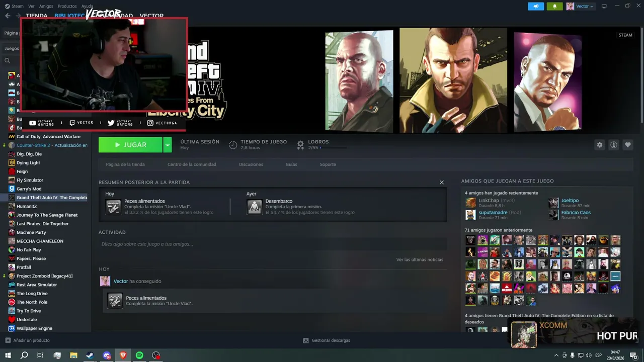Image resolution: width=644 pixels, height=362 pixels.
Task: Open friend Joeltipo's profile
Action: click(x=570, y=201)
